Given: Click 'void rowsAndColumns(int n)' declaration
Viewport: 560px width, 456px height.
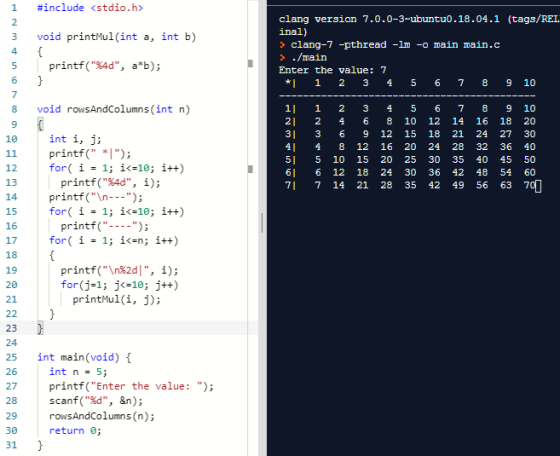Looking at the screenshot, I should click(114, 109).
